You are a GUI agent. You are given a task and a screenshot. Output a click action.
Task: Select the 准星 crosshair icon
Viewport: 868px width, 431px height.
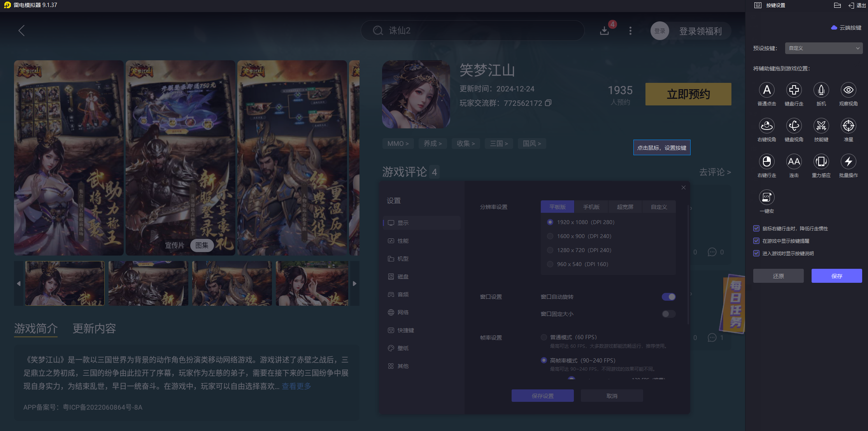pyautogui.click(x=848, y=126)
